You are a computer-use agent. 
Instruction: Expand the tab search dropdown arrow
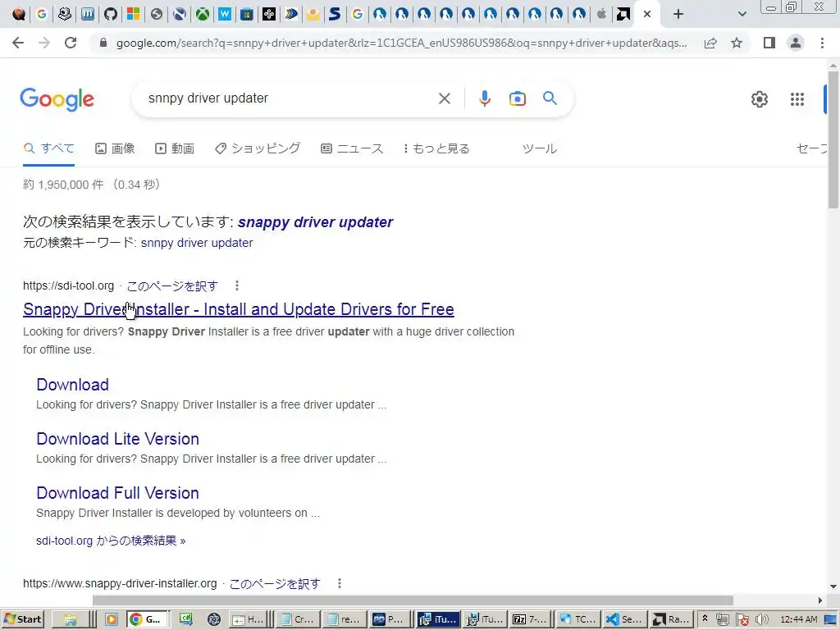(742, 15)
